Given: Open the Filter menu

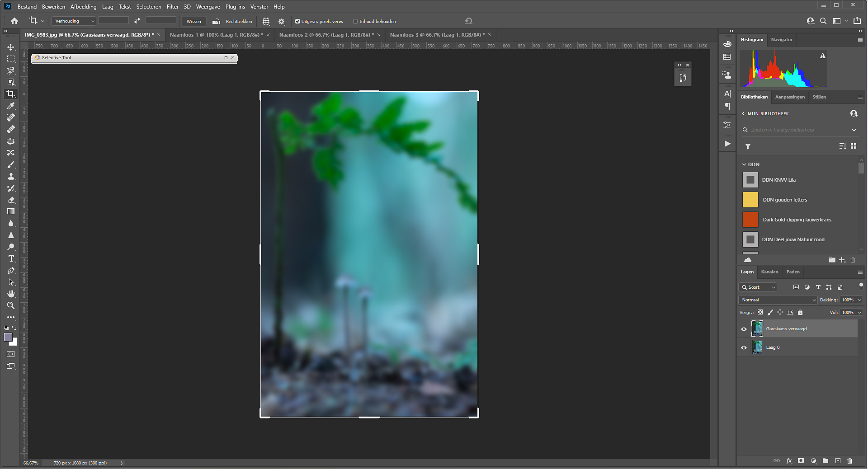Looking at the screenshot, I should click(x=172, y=7).
